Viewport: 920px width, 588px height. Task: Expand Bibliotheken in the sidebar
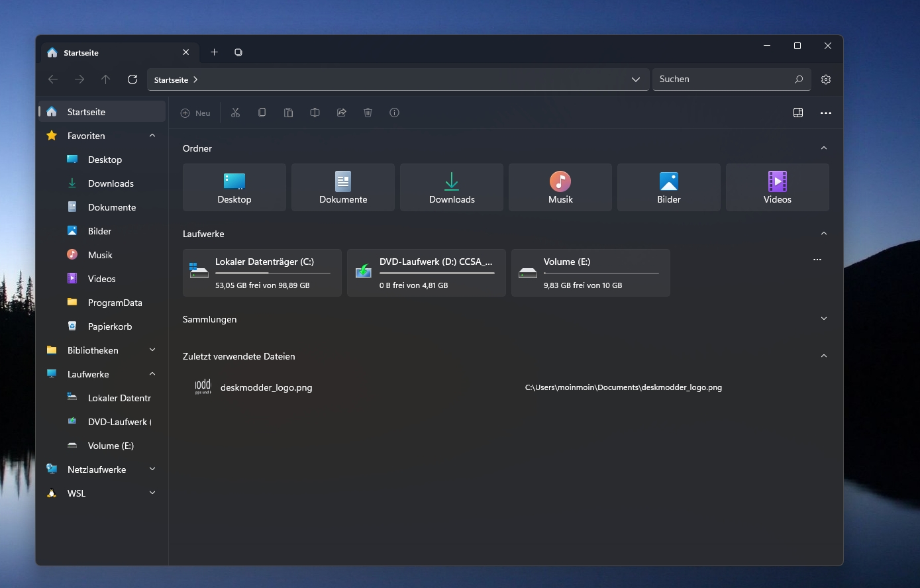(x=152, y=350)
